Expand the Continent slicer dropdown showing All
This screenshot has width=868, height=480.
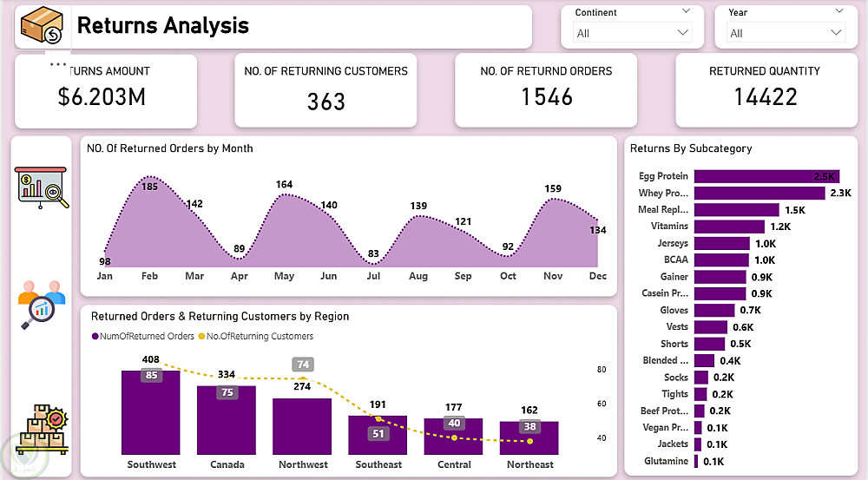tap(632, 33)
